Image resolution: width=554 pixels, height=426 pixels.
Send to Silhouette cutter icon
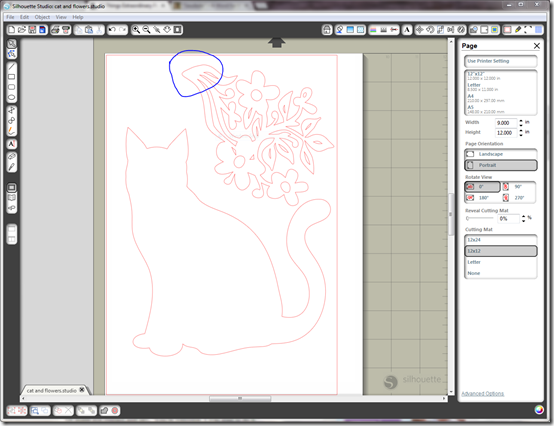(66, 30)
